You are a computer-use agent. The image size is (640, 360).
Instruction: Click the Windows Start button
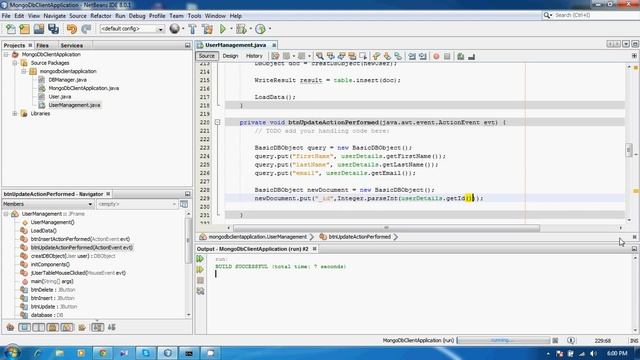(12, 352)
